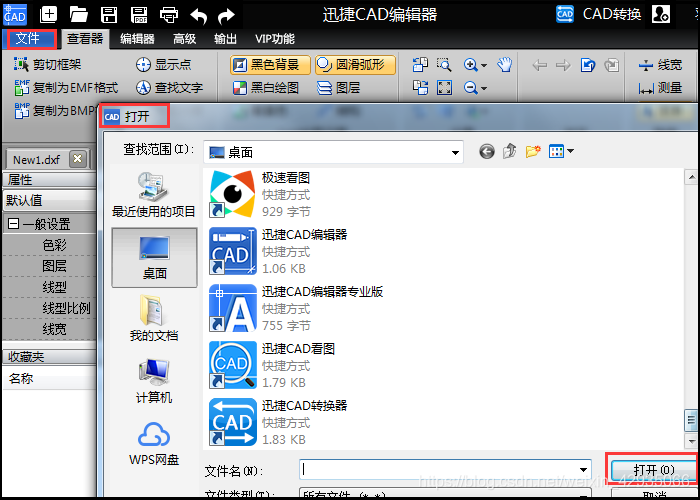700x500 pixels.
Task: Click the file list scrollbar up arrow
Action: coord(691,178)
